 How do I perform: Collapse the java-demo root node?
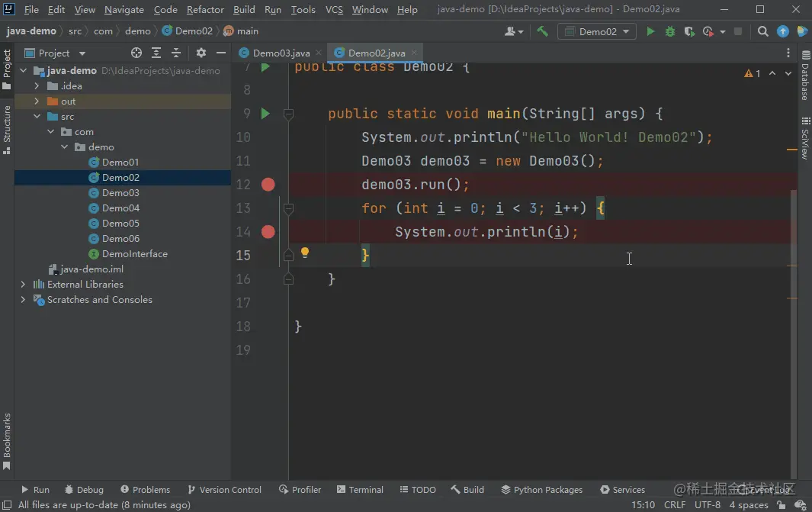pos(24,70)
